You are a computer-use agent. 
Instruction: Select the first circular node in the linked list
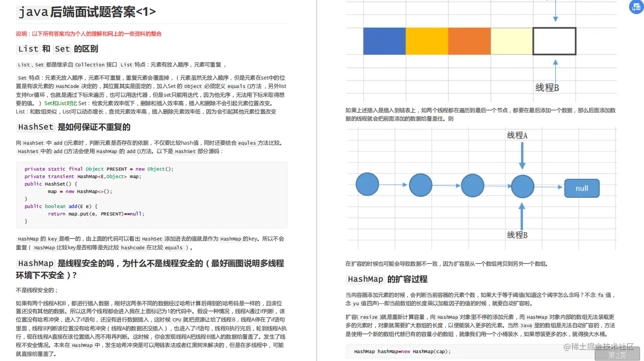point(367,185)
